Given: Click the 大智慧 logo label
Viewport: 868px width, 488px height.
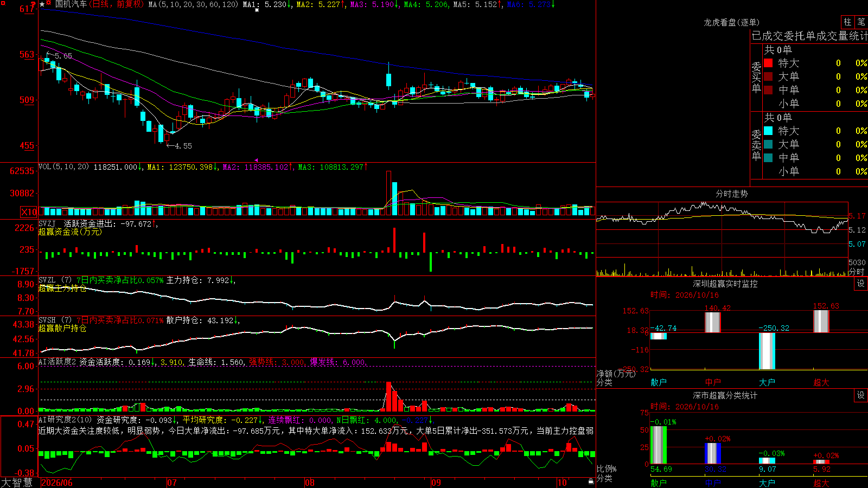Looking at the screenshot, I should click(17, 483).
